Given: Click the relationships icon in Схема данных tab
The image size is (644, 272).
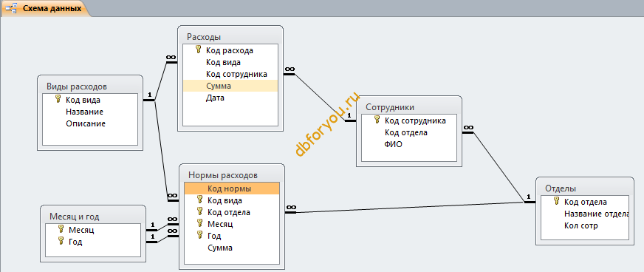Looking at the screenshot, I should click(x=11, y=8).
